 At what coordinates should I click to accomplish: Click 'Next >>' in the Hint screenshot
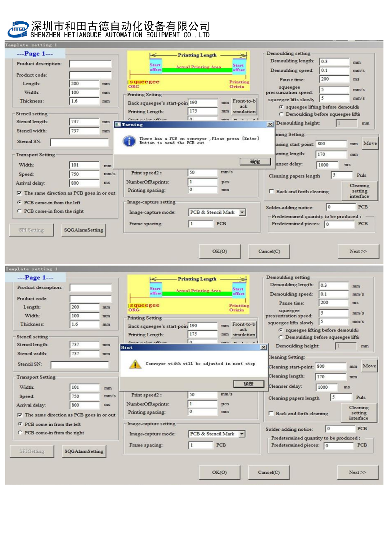358,472
